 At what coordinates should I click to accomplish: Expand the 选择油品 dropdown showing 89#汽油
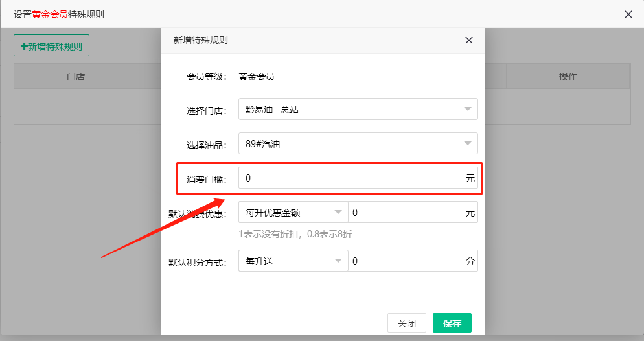(358, 143)
